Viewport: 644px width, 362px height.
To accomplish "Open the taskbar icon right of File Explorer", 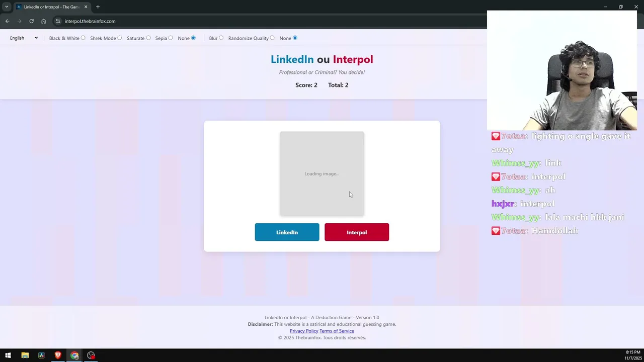I will click(x=41, y=355).
